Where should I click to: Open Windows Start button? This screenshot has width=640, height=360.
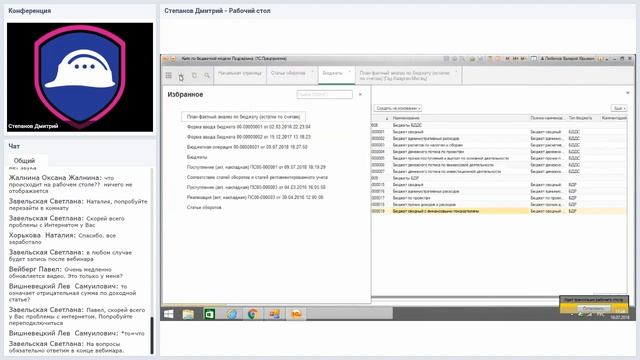tap(169, 313)
